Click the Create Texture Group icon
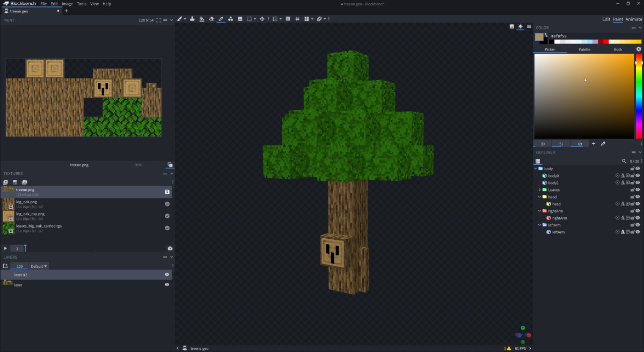This screenshot has width=644, height=352. tap(24, 182)
